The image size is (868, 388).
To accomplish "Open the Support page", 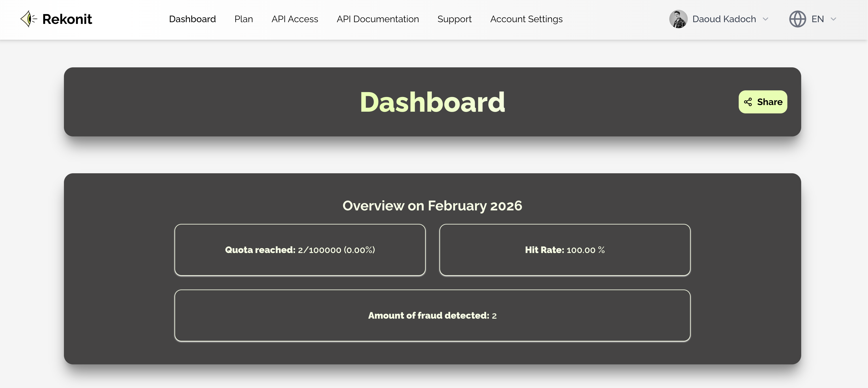I will pyautogui.click(x=454, y=19).
